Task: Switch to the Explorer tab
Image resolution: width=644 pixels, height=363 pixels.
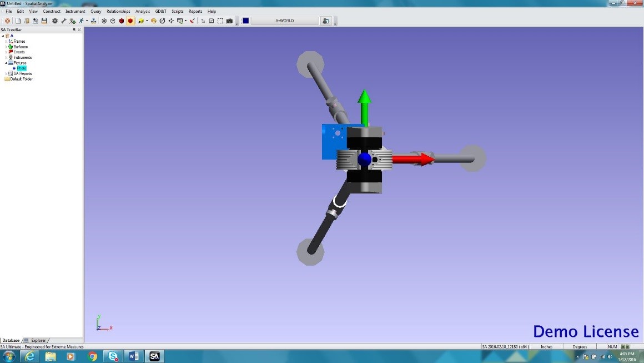Action: click(x=38, y=340)
